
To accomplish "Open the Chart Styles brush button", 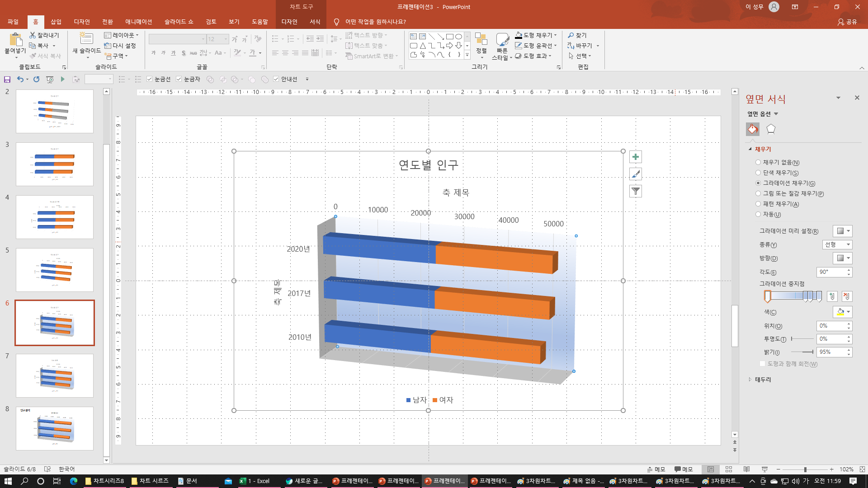I will [635, 174].
